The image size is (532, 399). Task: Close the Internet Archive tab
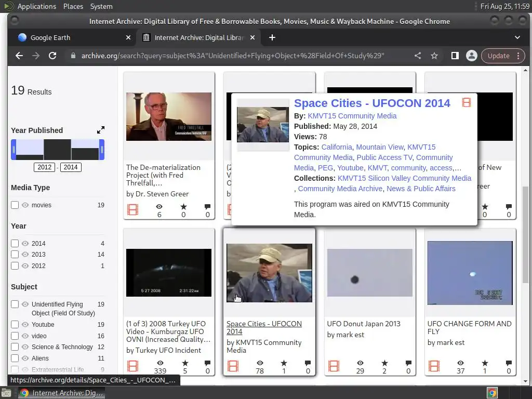252,37
